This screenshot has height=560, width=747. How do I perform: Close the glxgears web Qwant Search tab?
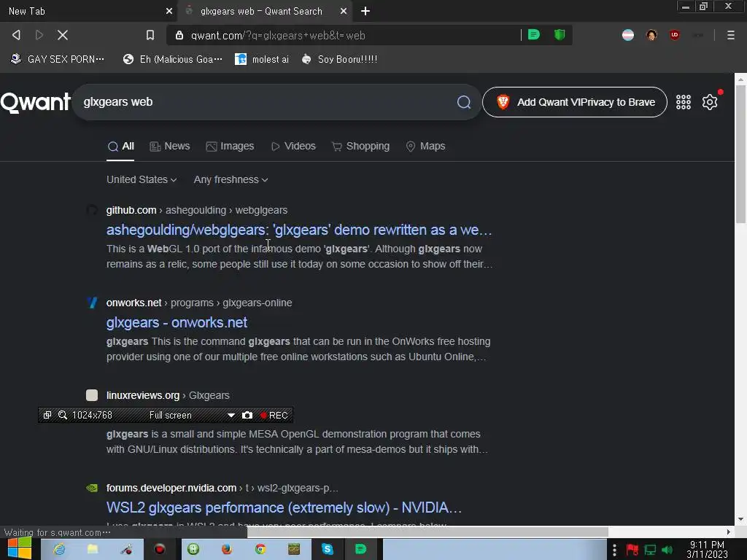click(x=344, y=11)
